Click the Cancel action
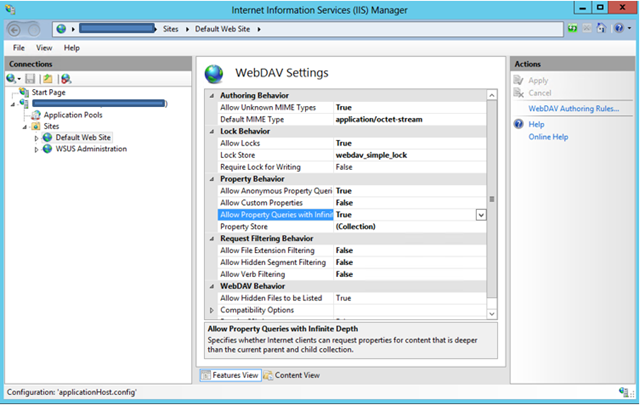The width and height of the screenshot is (640, 405). tap(540, 93)
